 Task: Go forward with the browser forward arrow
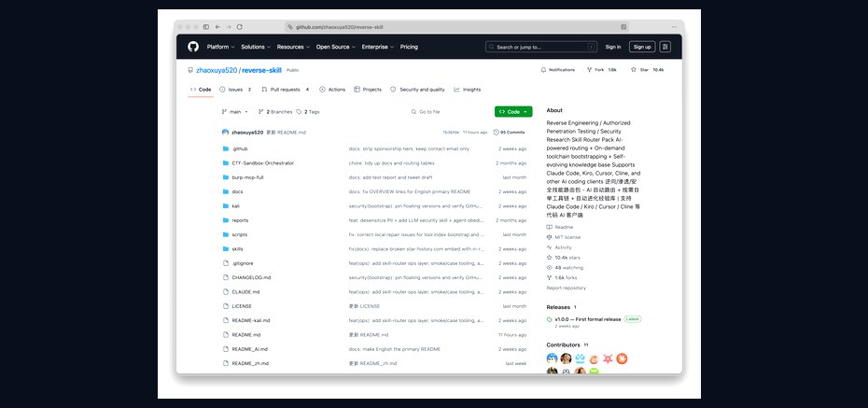tap(229, 26)
